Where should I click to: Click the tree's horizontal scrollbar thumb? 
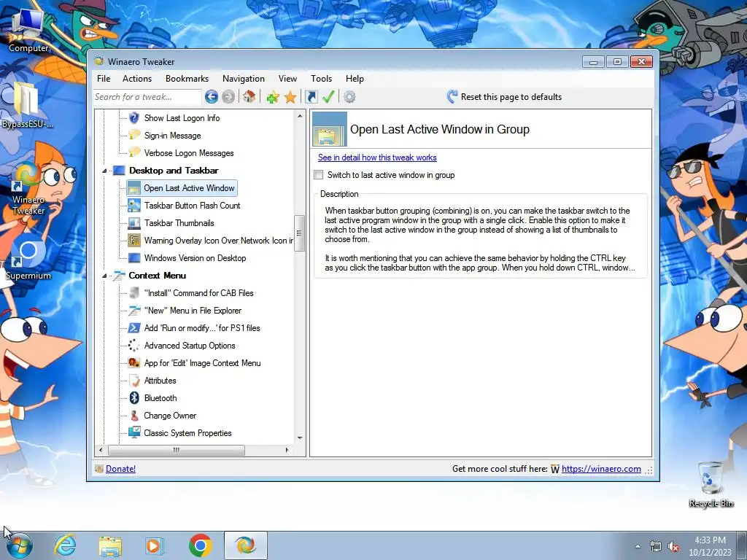pyautogui.click(x=177, y=450)
